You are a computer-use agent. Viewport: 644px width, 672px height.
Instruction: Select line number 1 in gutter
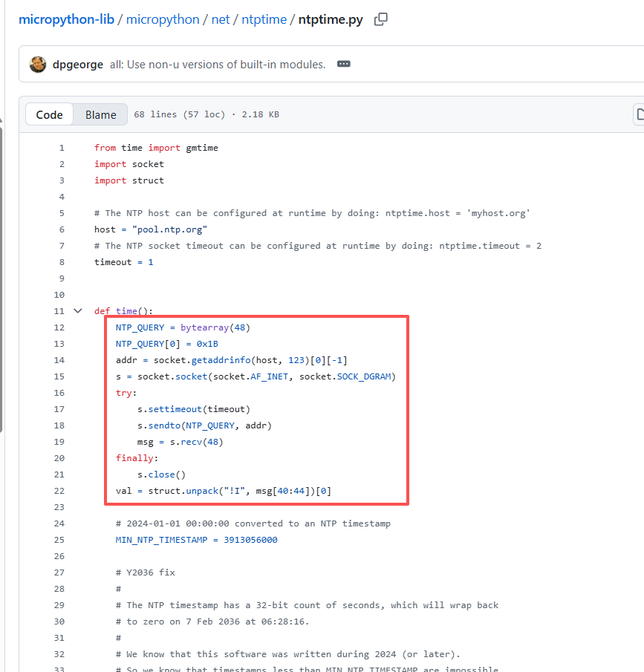tap(62, 148)
